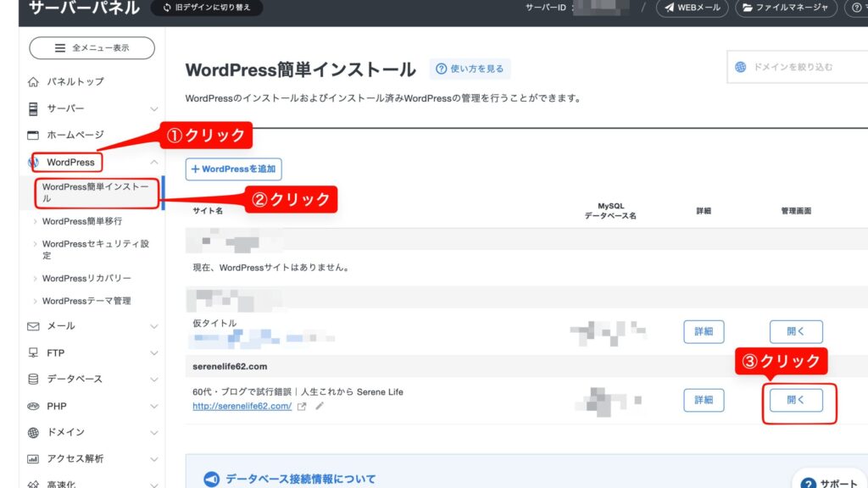This screenshot has height=488, width=868.
Task: Click the ドメインを絞り込む filter field
Action: tap(797, 67)
